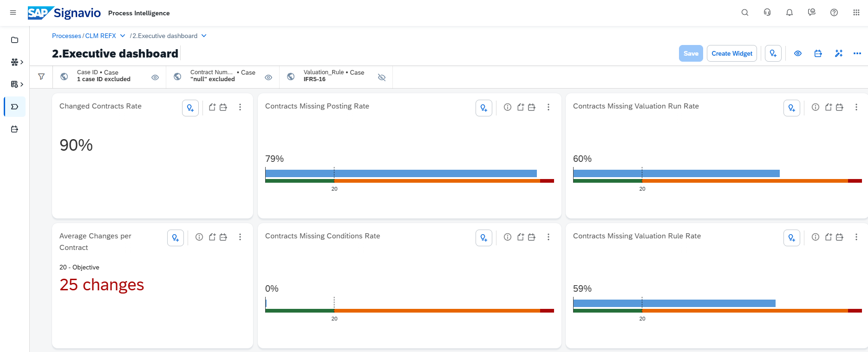Click the blue bar in Contracts Missing Posting Rate
The width and height of the screenshot is (868, 352).
tap(401, 173)
